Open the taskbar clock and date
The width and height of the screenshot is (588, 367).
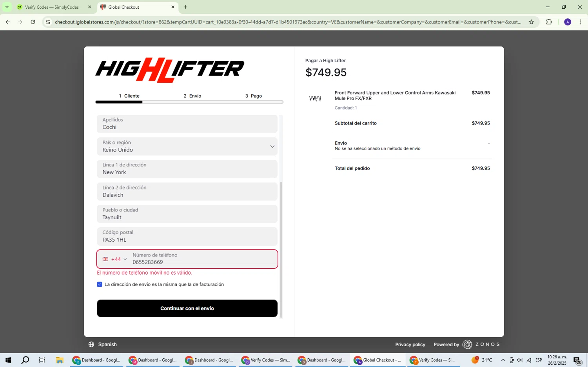tap(557, 360)
